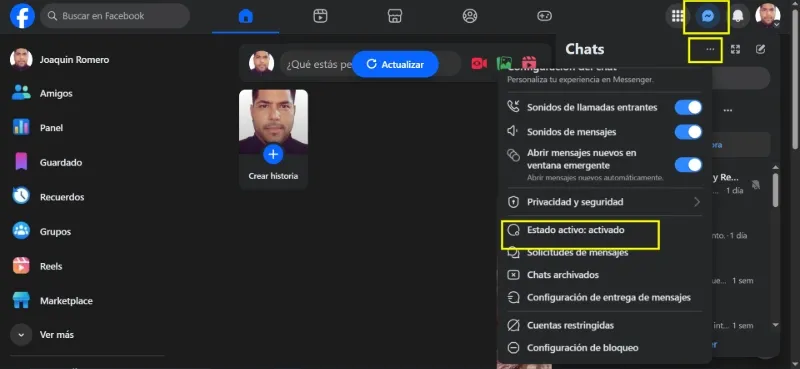The width and height of the screenshot is (800, 369).
Task: Click the Crear historia card photo
Action: coord(273,121)
